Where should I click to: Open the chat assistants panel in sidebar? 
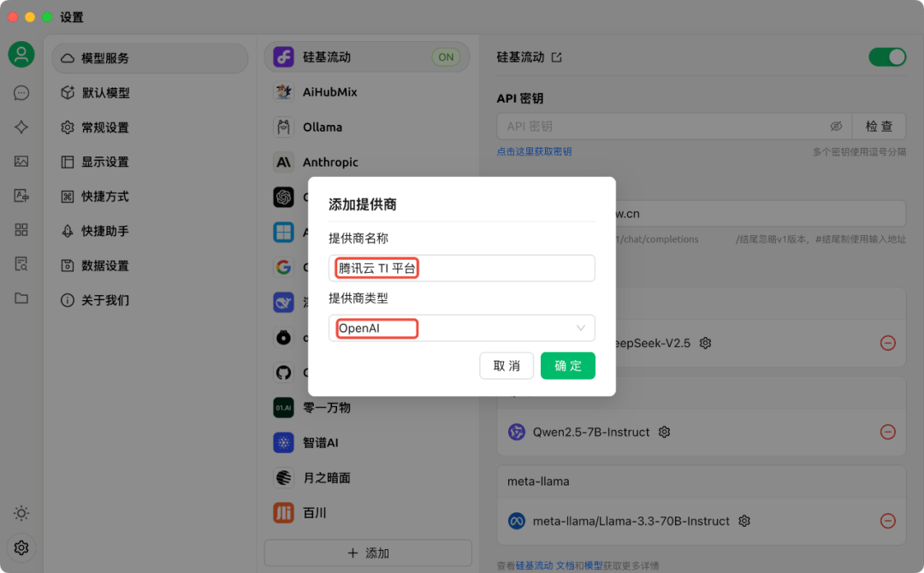21,92
